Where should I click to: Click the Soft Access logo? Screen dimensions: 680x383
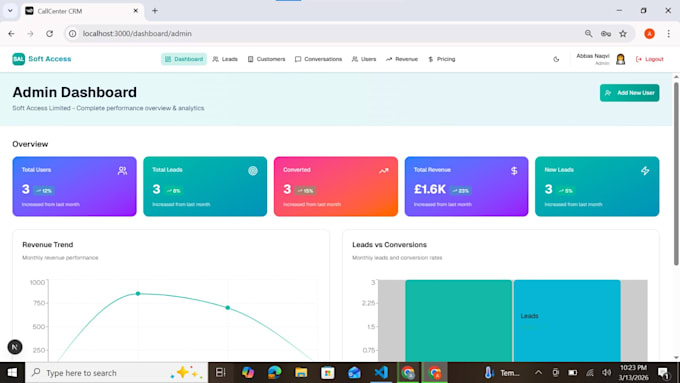42,59
